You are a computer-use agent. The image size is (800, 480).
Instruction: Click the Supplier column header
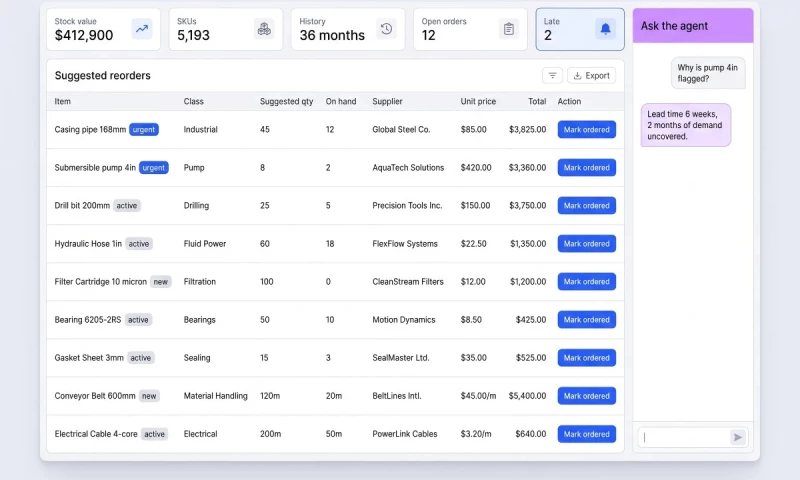(x=387, y=102)
